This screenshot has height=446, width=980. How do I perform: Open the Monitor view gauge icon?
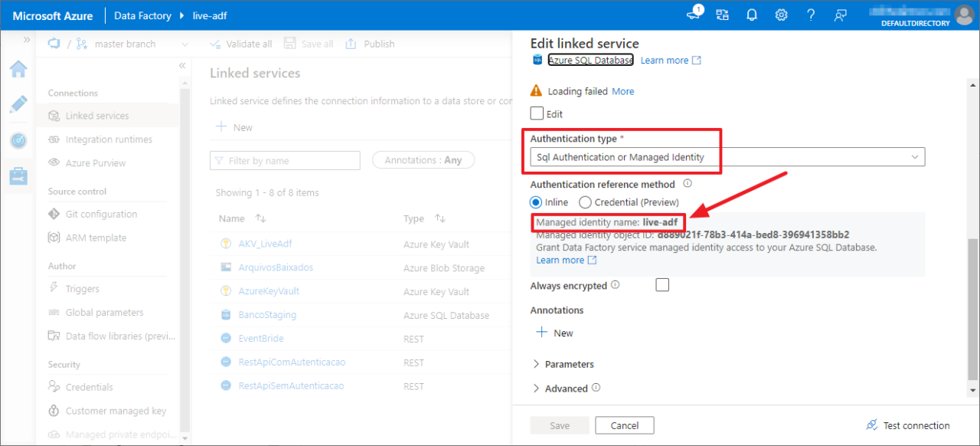coord(18,140)
